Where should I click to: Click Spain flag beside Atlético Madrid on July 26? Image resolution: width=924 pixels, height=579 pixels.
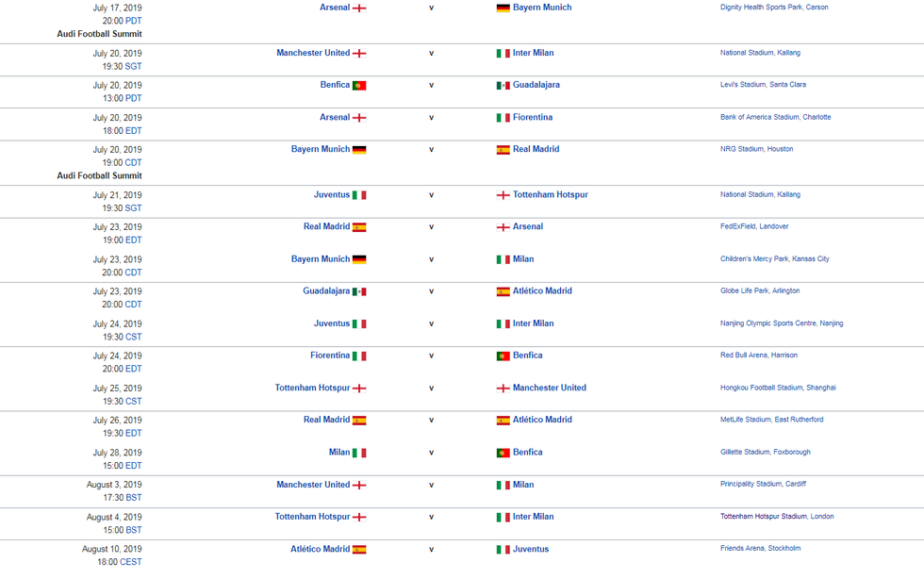click(503, 421)
